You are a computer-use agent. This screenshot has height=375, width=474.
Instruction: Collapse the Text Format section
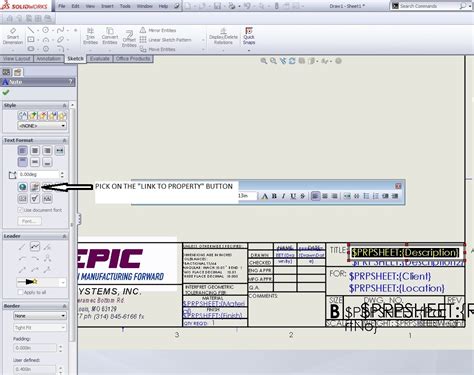pyautogui.click(x=65, y=140)
